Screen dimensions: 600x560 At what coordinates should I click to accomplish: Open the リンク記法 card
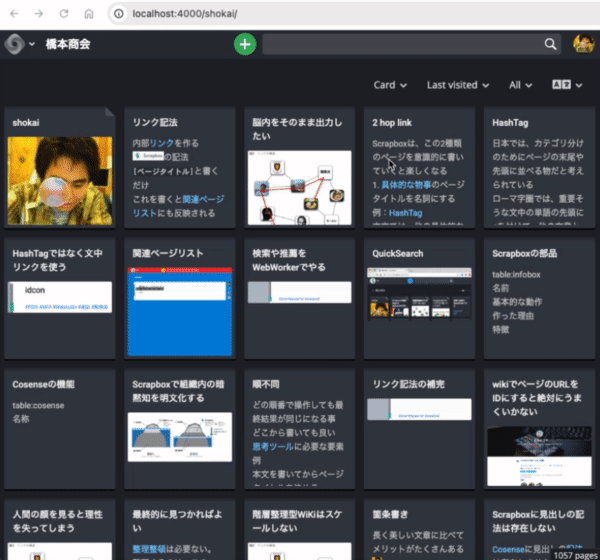point(179,168)
